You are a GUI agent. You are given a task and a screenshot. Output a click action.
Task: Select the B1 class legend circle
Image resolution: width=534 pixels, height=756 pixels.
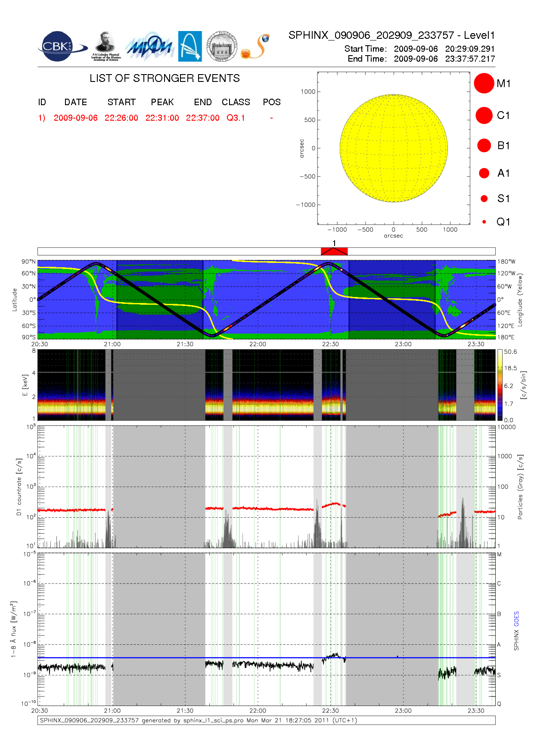tap(484, 145)
